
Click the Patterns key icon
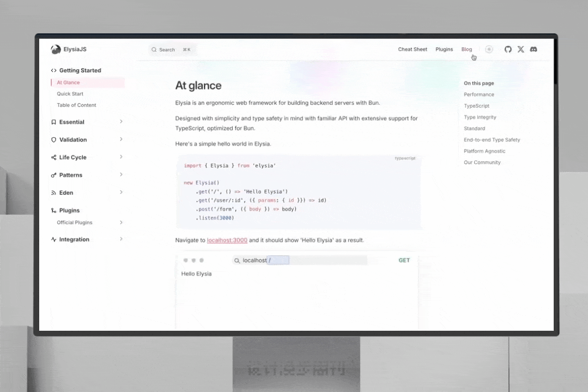click(x=54, y=175)
